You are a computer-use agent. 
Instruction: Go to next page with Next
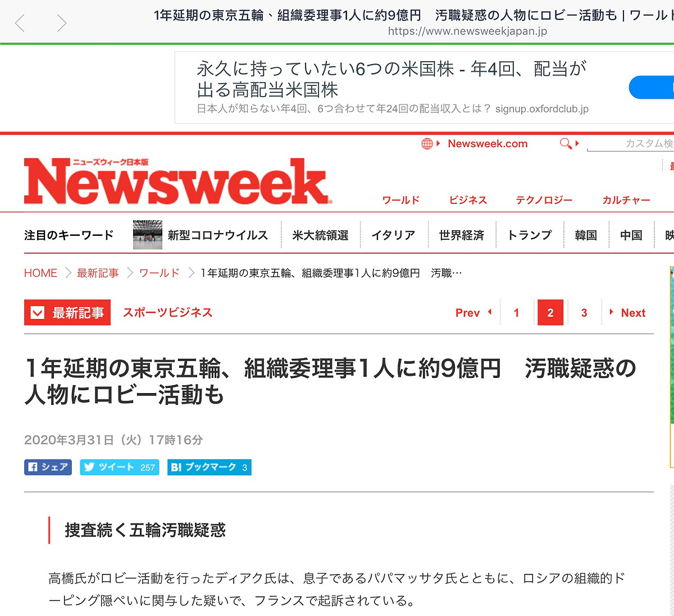tap(628, 313)
